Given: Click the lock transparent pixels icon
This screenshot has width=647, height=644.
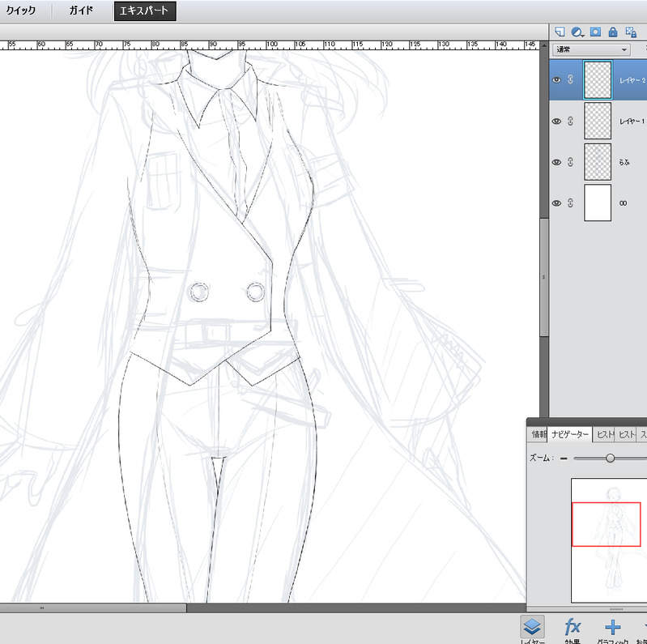Looking at the screenshot, I should point(631,32).
